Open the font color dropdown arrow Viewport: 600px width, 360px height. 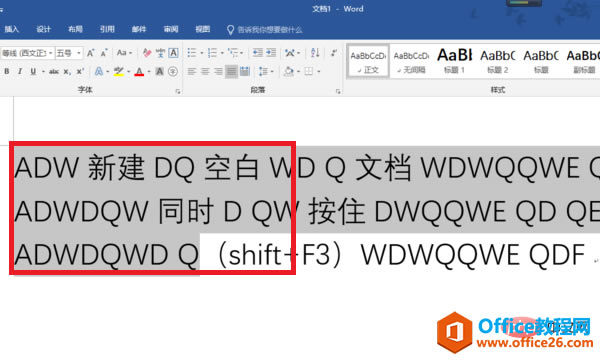pyautogui.click(x=149, y=72)
